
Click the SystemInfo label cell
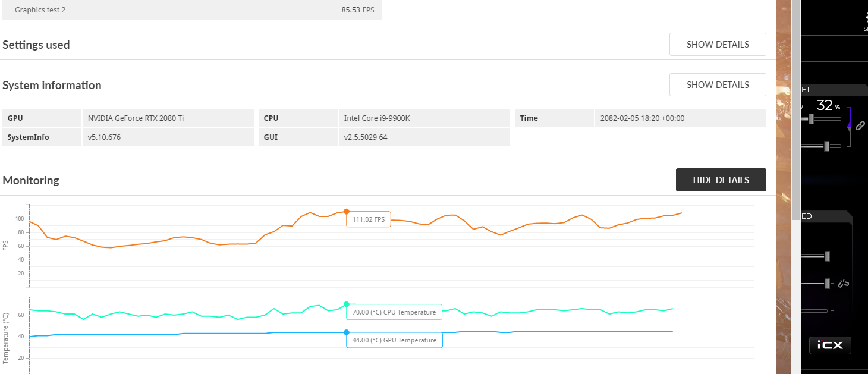(x=42, y=137)
